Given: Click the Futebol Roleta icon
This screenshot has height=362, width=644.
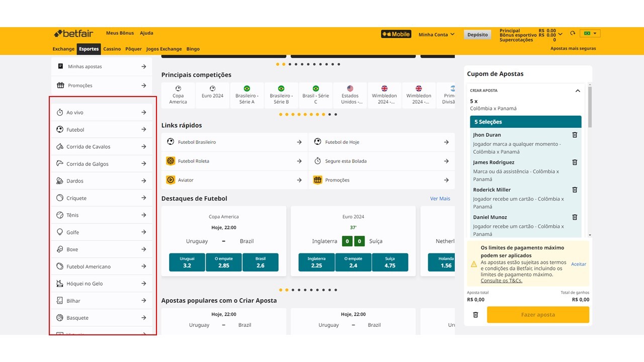Looking at the screenshot, I should (x=171, y=161).
